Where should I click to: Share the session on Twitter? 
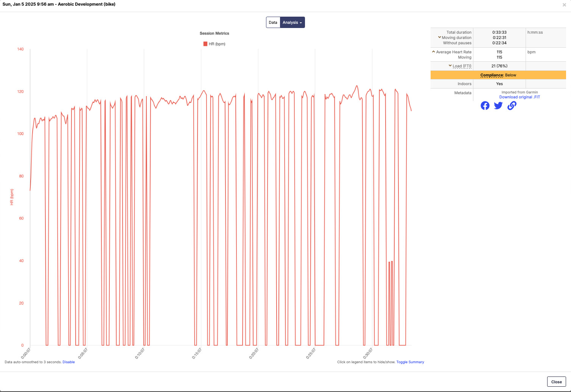click(x=498, y=106)
